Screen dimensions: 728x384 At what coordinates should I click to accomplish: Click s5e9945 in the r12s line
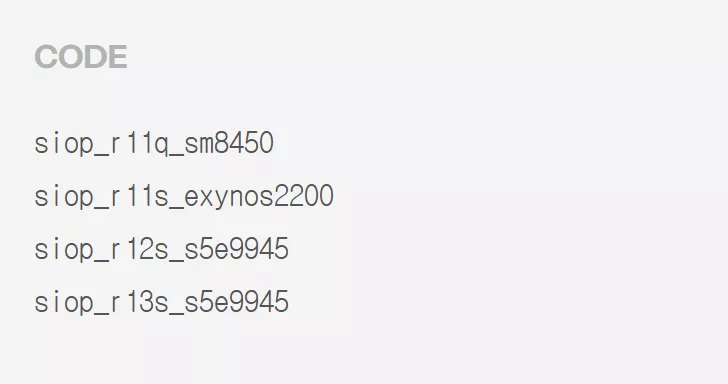[x=237, y=249]
